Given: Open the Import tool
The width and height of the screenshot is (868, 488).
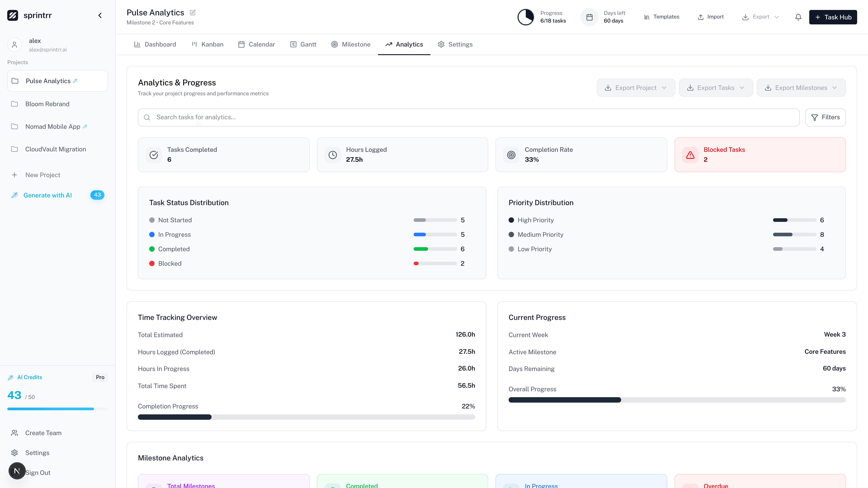Looking at the screenshot, I should pos(711,17).
